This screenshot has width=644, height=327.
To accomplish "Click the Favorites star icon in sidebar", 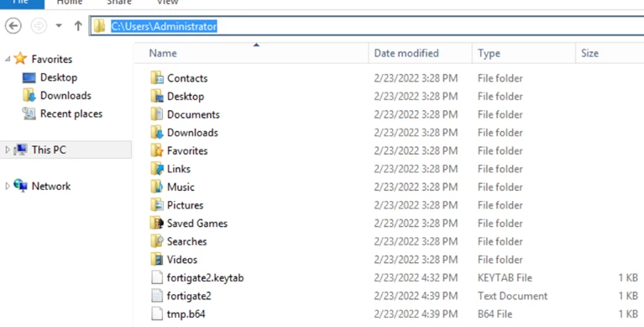I will (x=20, y=58).
